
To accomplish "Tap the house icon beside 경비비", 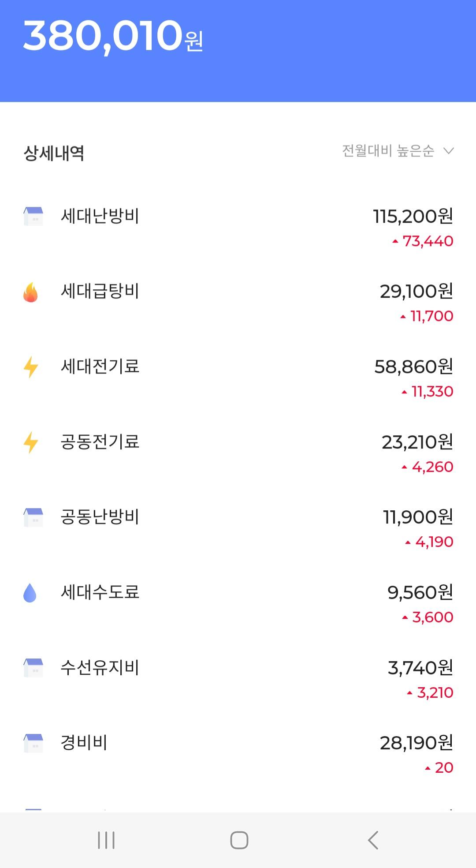I will tap(33, 743).
